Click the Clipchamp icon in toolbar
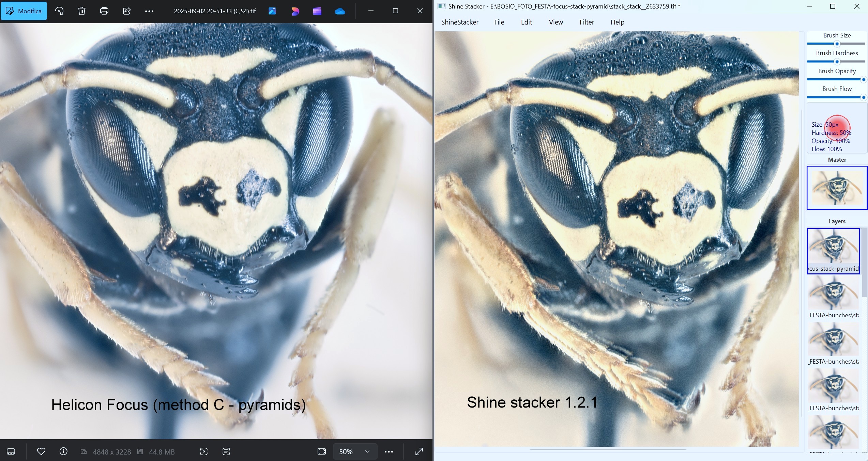868x461 pixels. coord(317,11)
